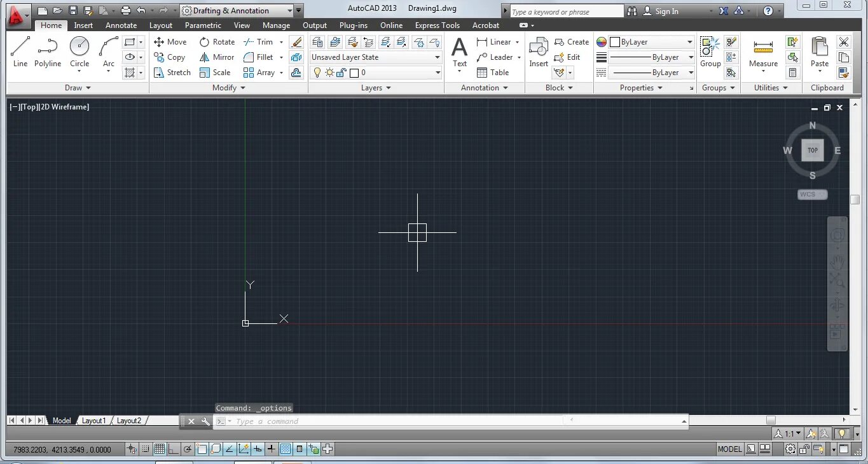Click the Pan hand icon in navigation bar
Image resolution: width=868 pixels, height=464 pixels.
pos(837,261)
